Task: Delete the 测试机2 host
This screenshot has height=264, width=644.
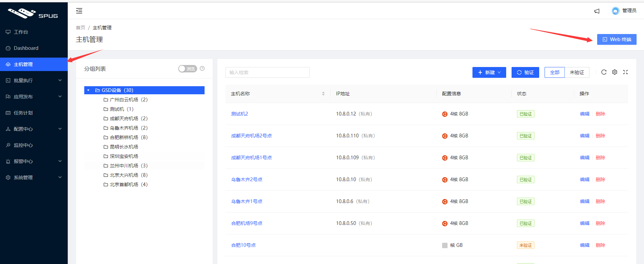Action: click(x=601, y=114)
